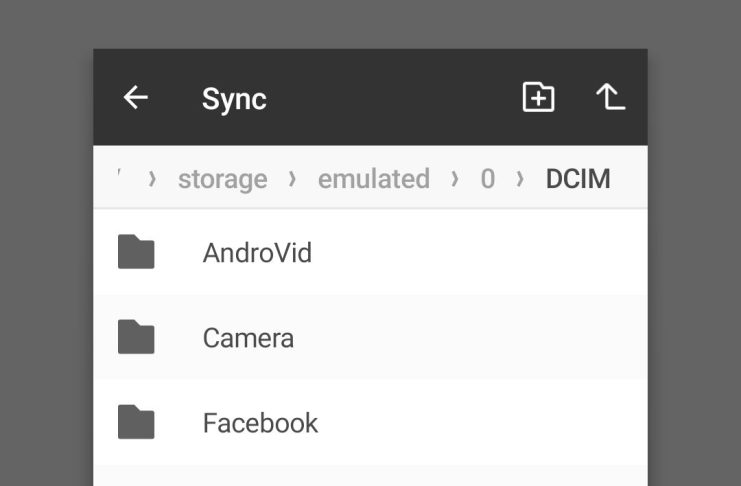The image size is (741, 486).
Task: Click the Camera folder icon
Action: click(136, 337)
